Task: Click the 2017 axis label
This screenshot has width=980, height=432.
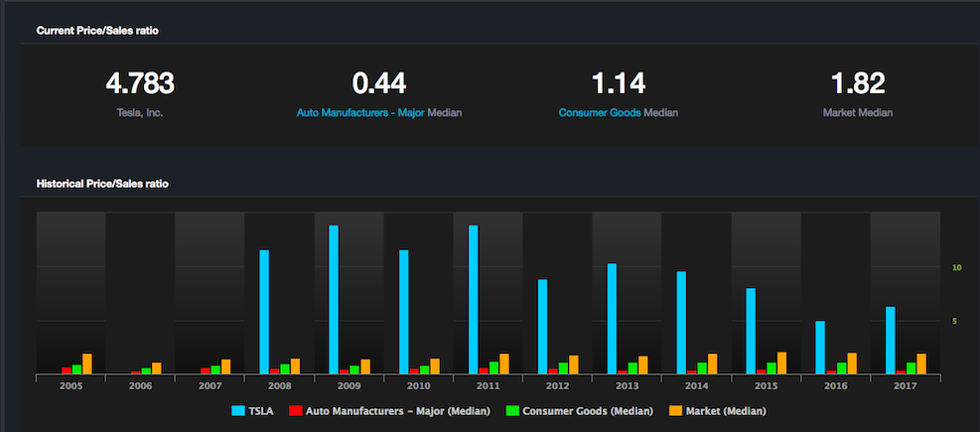Action: click(905, 387)
